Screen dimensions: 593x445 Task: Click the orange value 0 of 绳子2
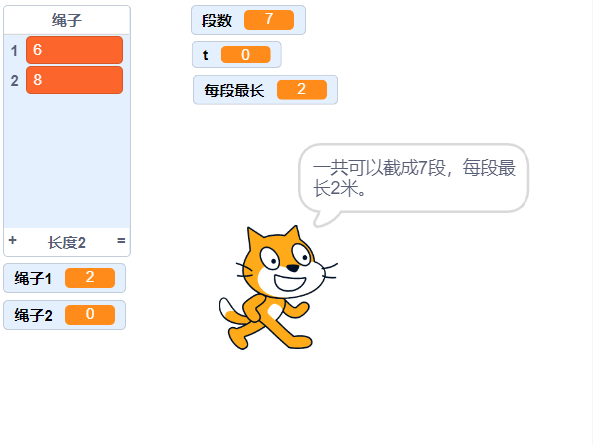pyautogui.click(x=90, y=315)
